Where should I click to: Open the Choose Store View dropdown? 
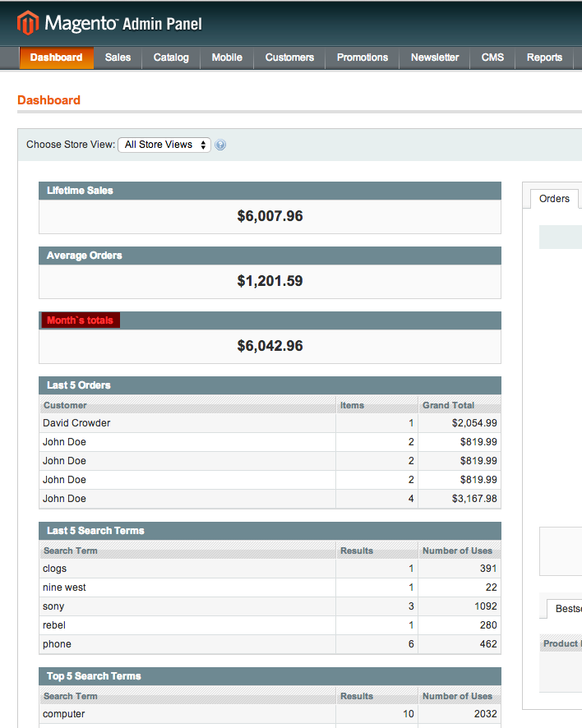[x=164, y=145]
